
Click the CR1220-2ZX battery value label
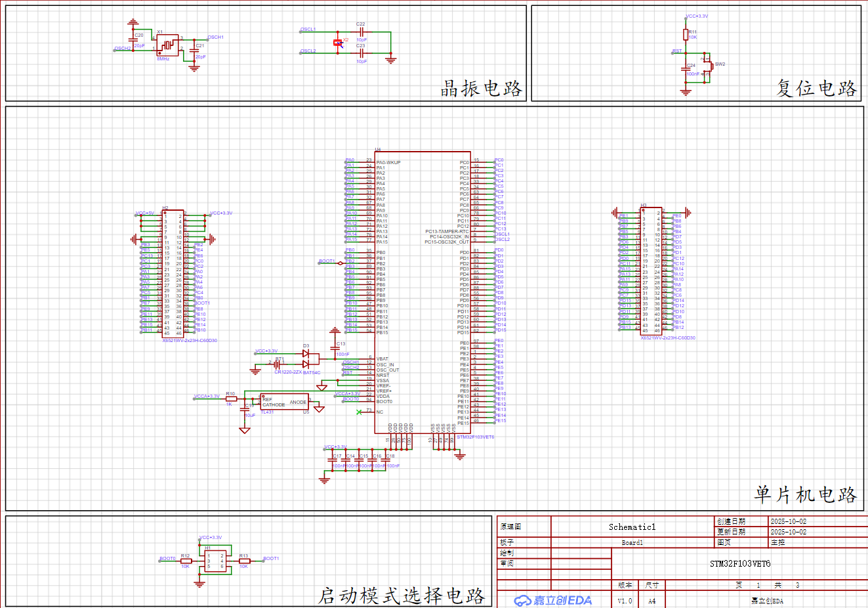point(288,372)
